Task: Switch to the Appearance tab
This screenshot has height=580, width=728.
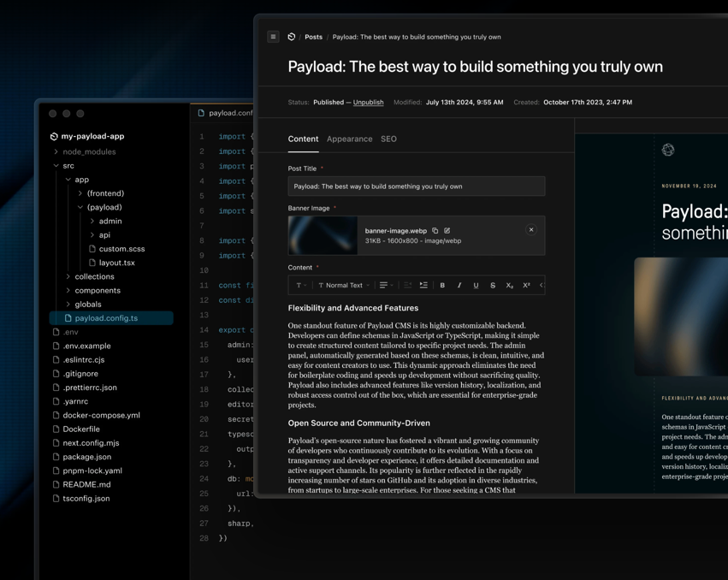Action: (x=349, y=139)
